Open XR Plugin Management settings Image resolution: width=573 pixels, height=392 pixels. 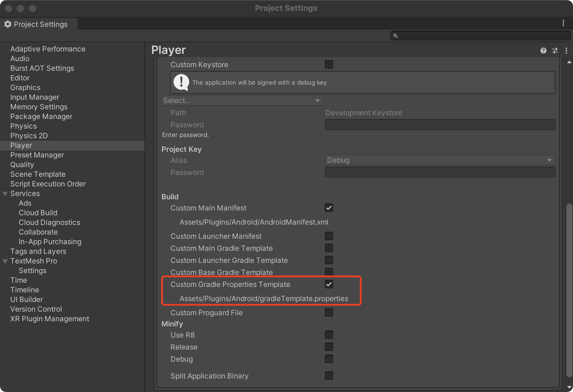pos(50,319)
